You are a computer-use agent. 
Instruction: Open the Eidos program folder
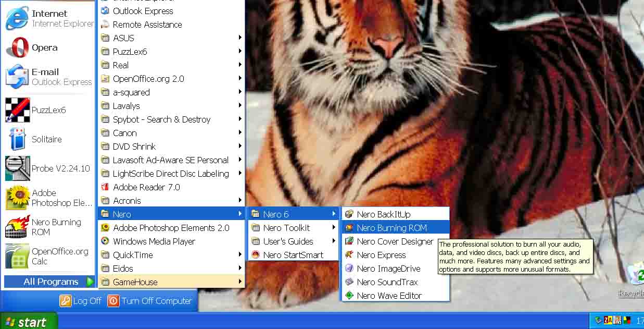pos(171,269)
